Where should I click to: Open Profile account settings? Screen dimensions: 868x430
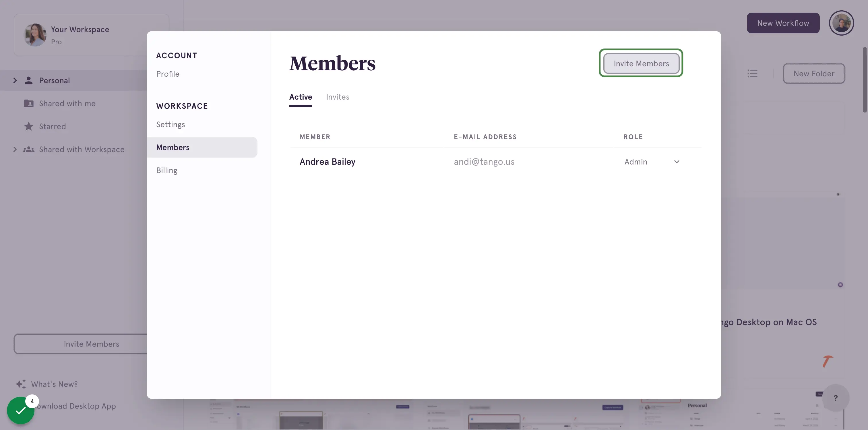click(168, 74)
